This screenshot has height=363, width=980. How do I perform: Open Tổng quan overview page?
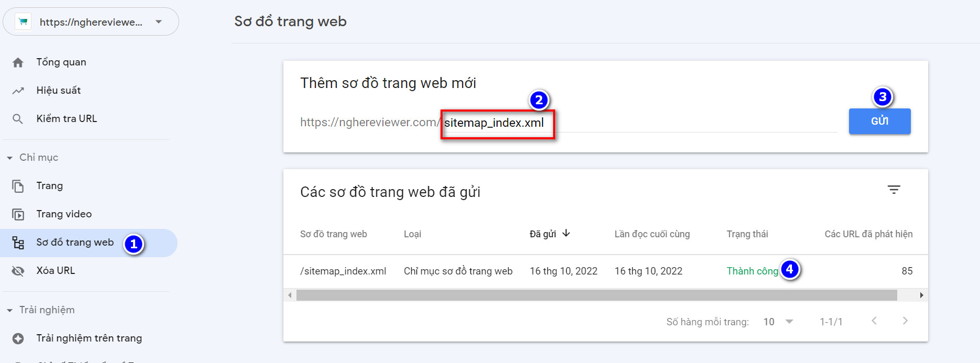tap(61, 62)
